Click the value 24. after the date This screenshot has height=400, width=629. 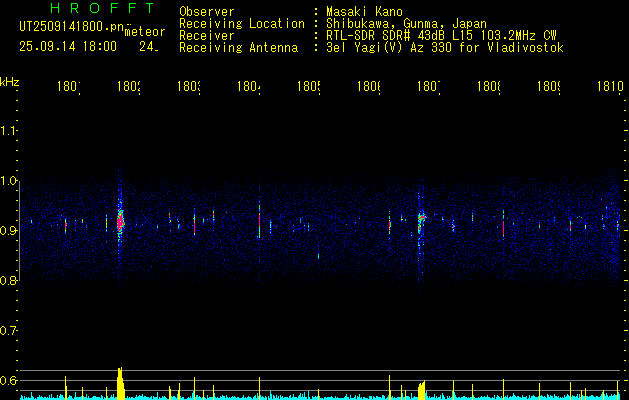click(149, 47)
